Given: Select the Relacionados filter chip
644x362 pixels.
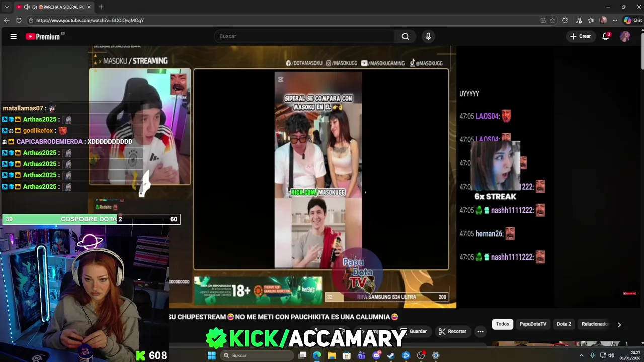Looking at the screenshot, I should pyautogui.click(x=594, y=324).
